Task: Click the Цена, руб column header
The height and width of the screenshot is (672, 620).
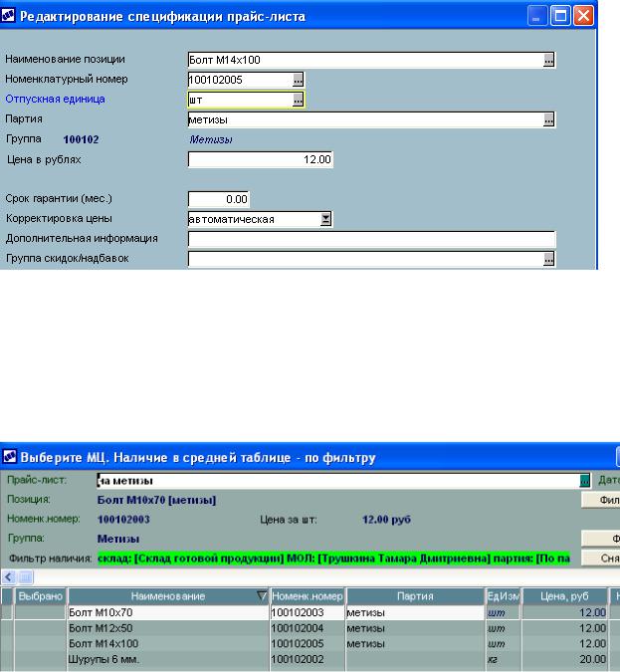Action: pos(564,596)
